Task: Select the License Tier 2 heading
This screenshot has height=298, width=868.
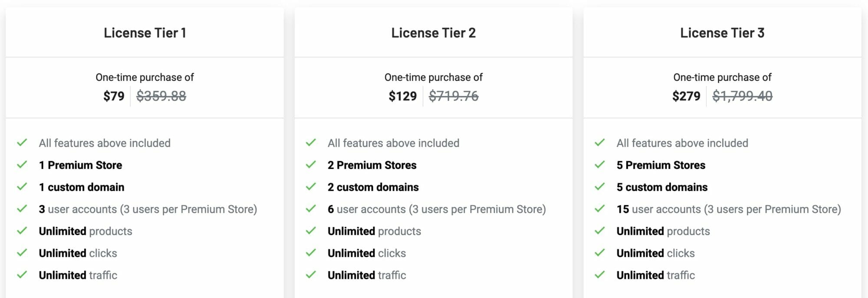Action: coord(434,33)
